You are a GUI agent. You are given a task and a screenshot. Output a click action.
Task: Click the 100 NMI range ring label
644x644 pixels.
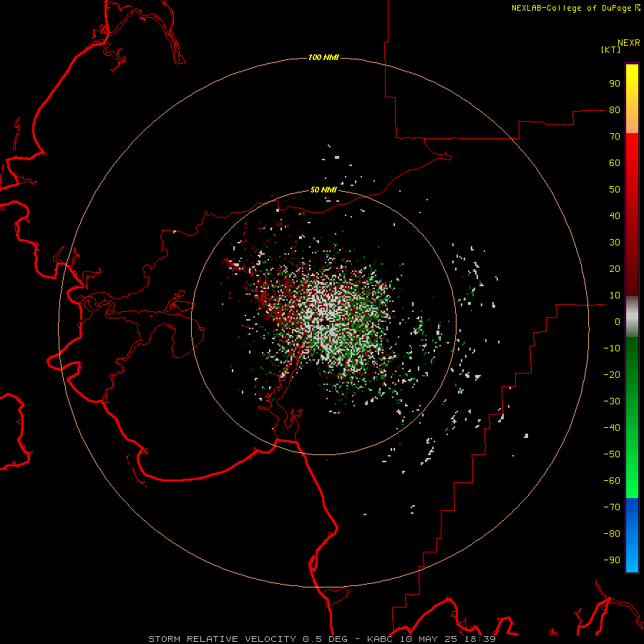click(323, 57)
